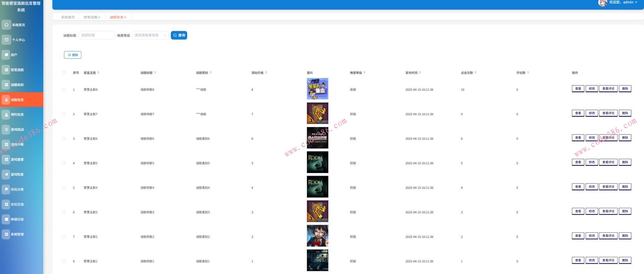The width and height of the screenshot is (644, 274).
Task: Expand the admin user menu arrow
Action: tap(636, 3)
